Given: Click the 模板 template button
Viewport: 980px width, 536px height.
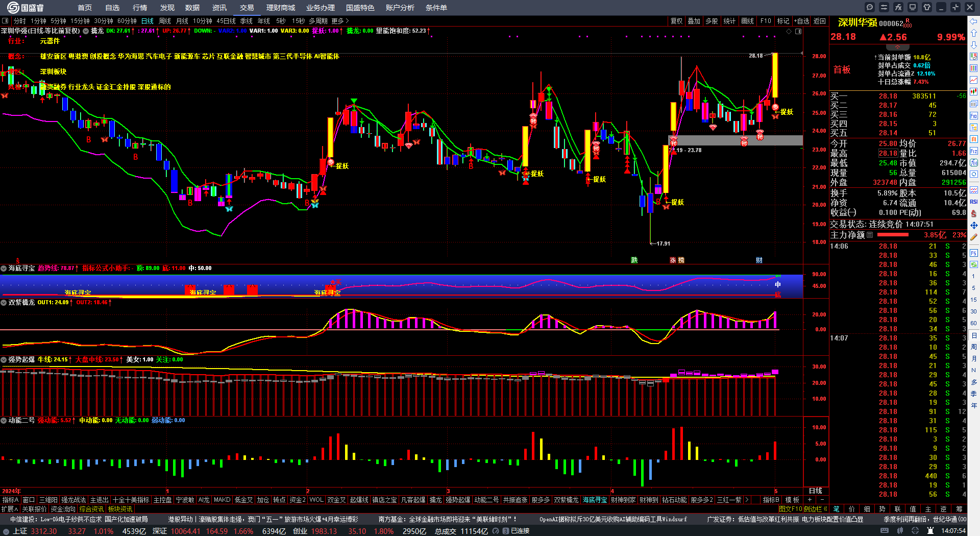Looking at the screenshot, I should click(792, 500).
